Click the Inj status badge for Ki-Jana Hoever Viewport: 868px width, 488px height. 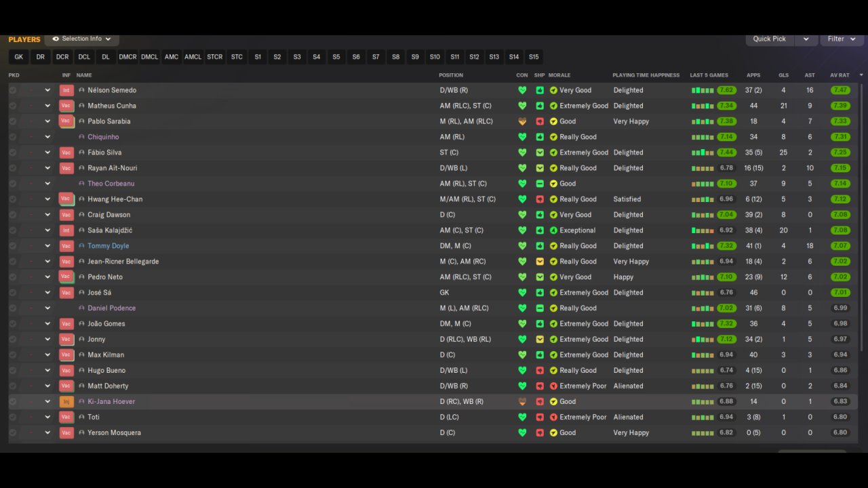coord(66,401)
